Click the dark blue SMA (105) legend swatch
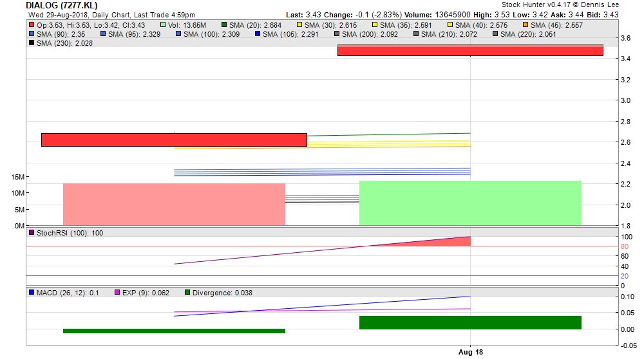The height and width of the screenshot is (359, 644). (x=258, y=34)
